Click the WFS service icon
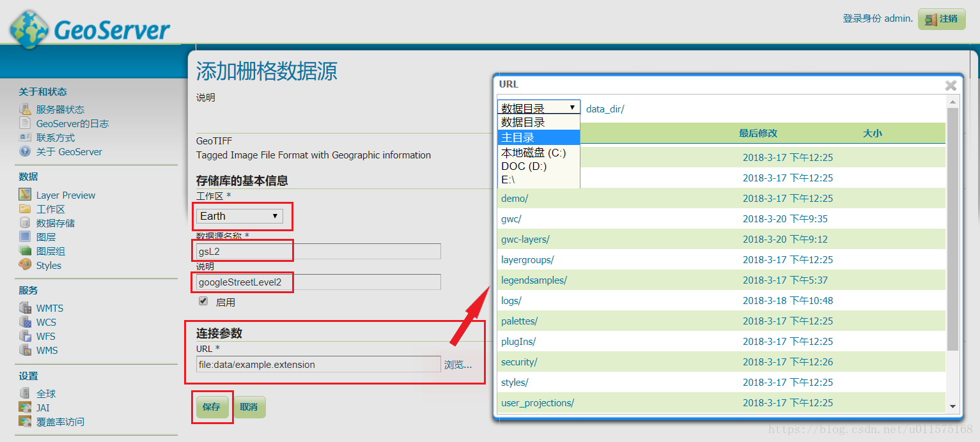Screen dimensions: 980x442 click(25, 336)
